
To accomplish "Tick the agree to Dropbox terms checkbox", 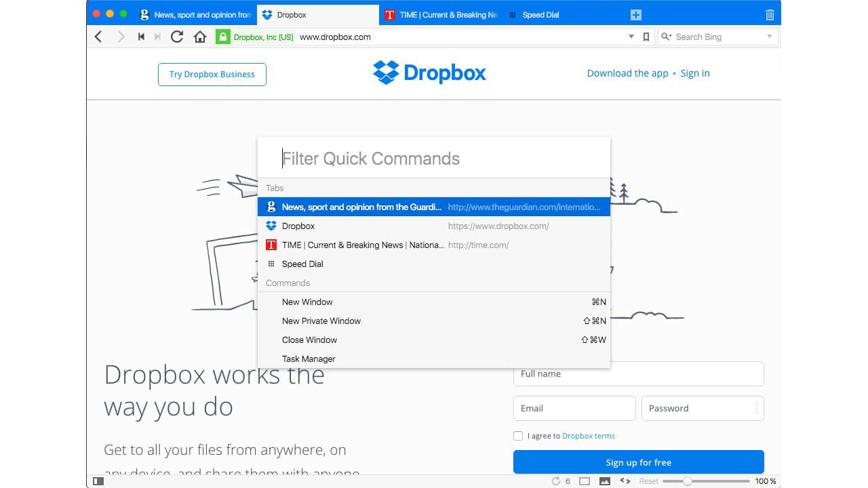I will (518, 436).
